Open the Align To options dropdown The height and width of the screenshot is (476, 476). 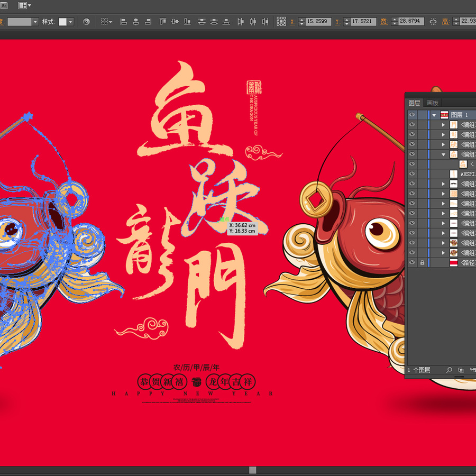[x=106, y=22]
